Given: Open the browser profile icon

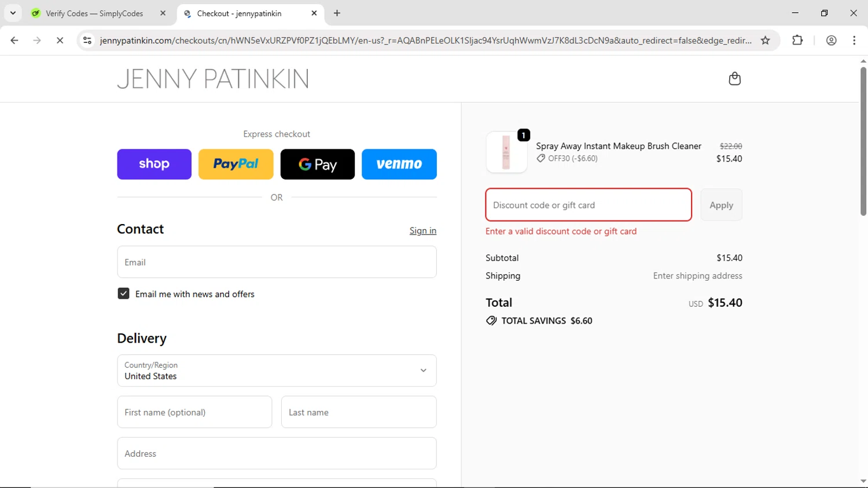Looking at the screenshot, I should (831, 41).
